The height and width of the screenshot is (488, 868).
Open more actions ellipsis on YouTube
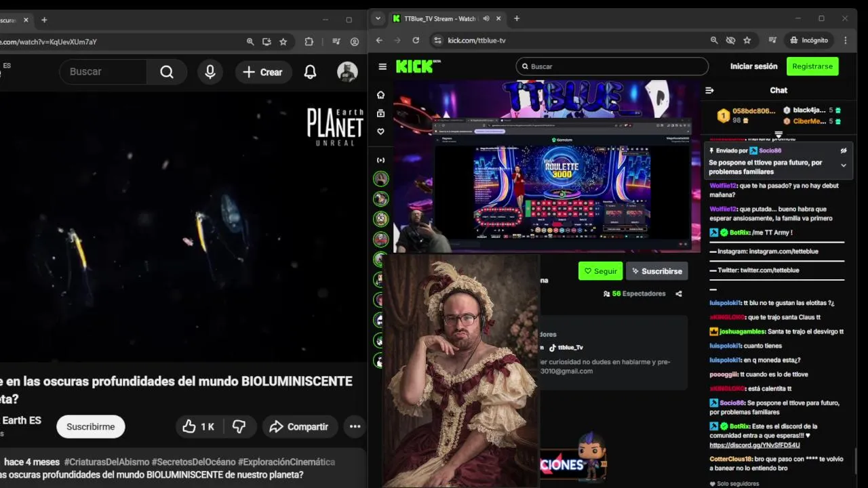pos(355,426)
